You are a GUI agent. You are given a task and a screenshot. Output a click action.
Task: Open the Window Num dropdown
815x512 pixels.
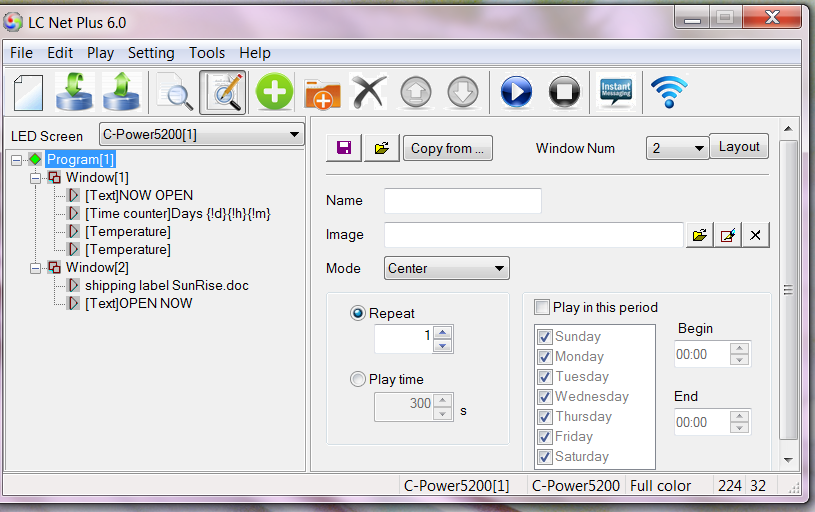tap(677, 148)
